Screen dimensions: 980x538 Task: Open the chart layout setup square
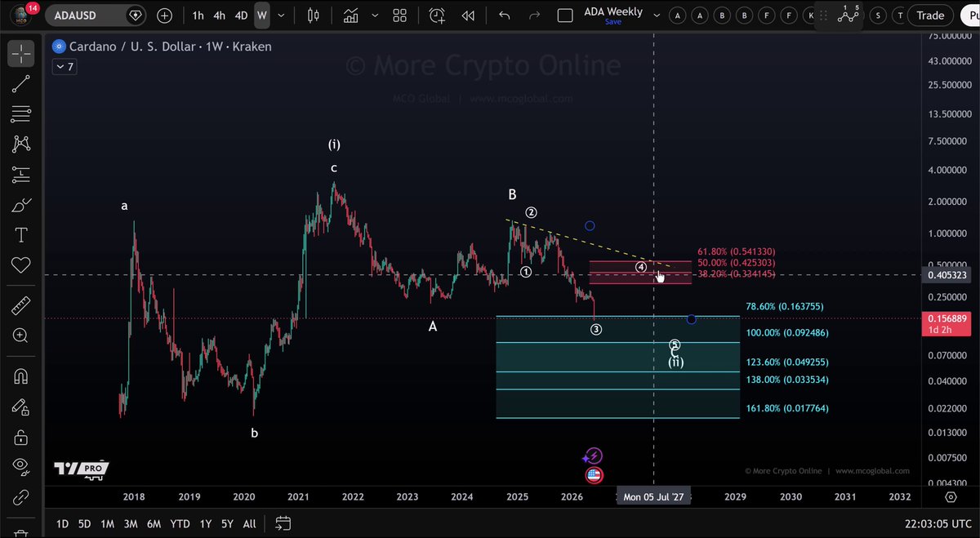[565, 15]
